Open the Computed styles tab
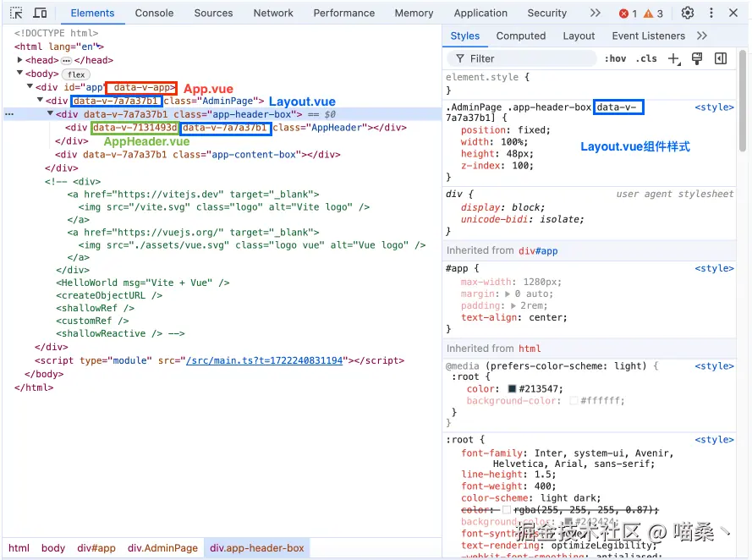The height and width of the screenshot is (560, 752). pos(520,36)
